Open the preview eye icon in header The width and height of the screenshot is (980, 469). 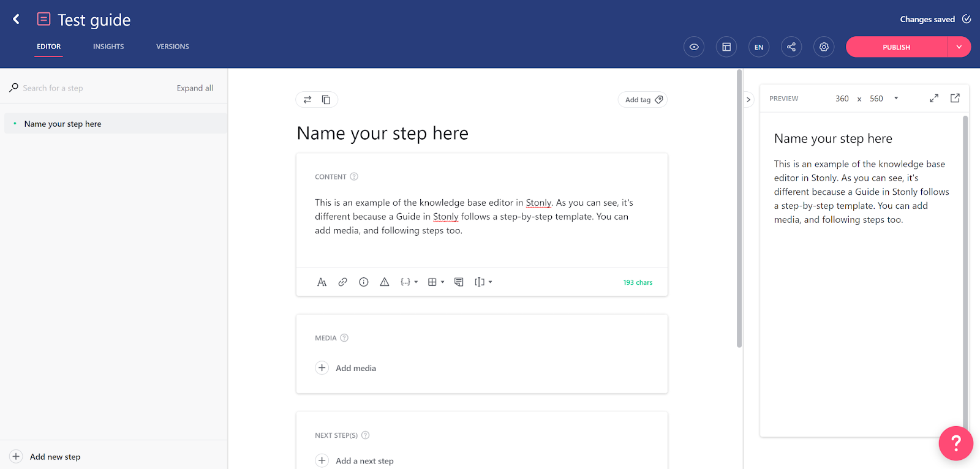coord(693,47)
